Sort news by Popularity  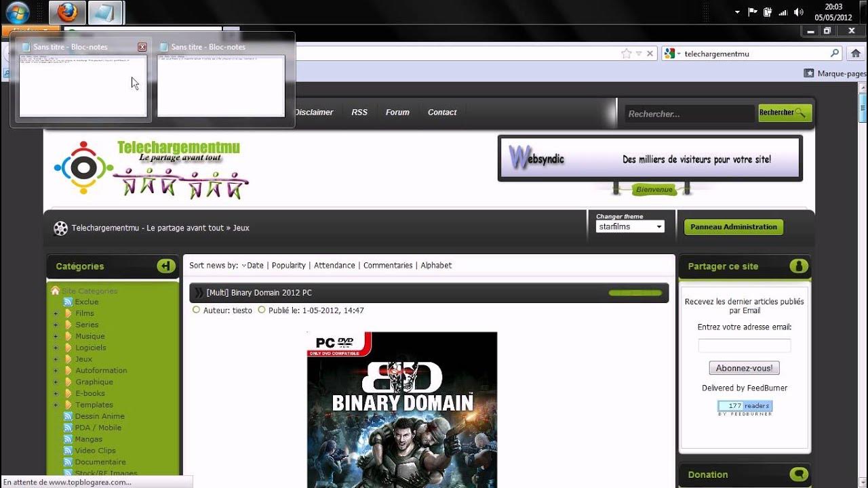tap(289, 266)
